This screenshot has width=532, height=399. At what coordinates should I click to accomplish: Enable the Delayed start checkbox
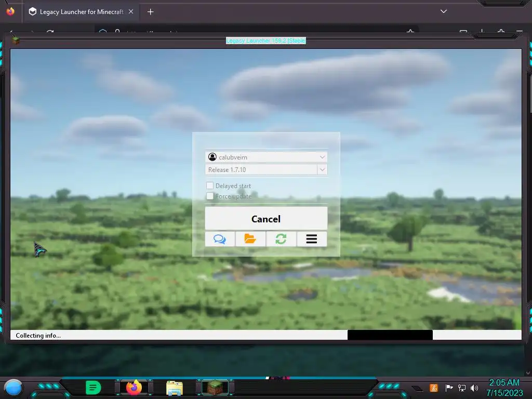coord(210,185)
